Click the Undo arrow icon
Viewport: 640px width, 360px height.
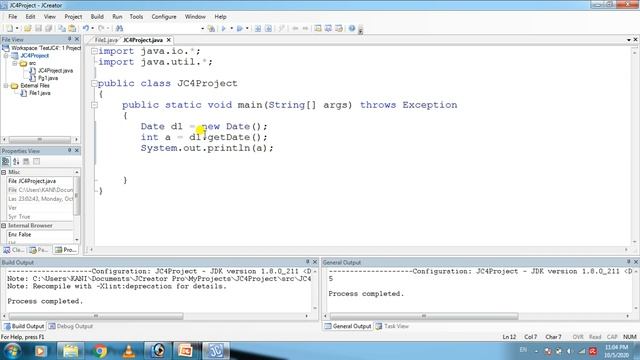[x=86, y=28]
